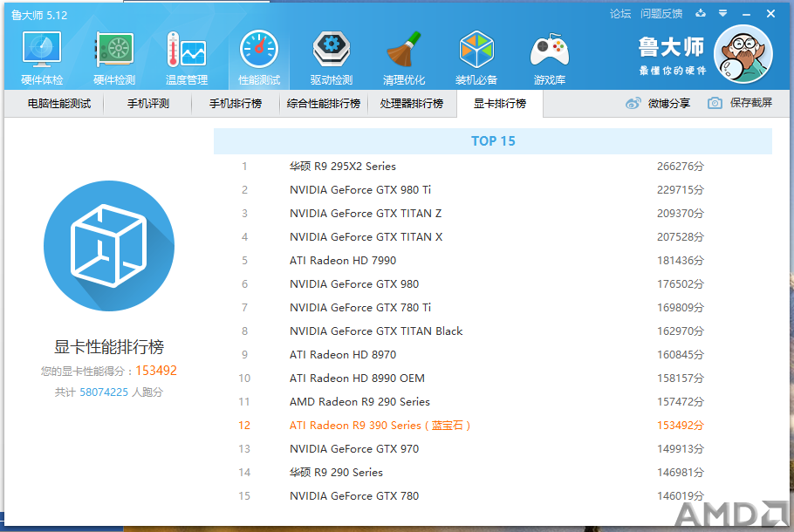The height and width of the screenshot is (532, 794).
Task: Click score 146019分 in the ranking
Action: pos(681,496)
